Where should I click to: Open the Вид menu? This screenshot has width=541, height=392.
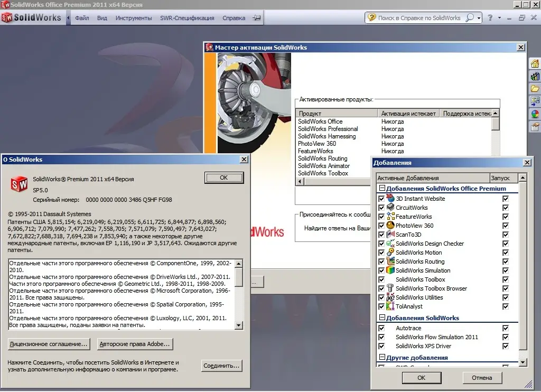pyautogui.click(x=102, y=18)
